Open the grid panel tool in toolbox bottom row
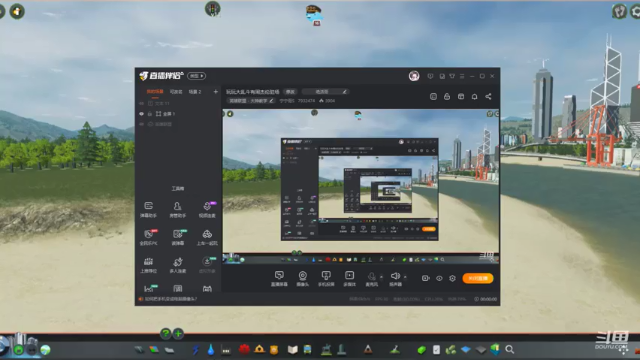Screen dimensions: 640x360 (178, 289)
